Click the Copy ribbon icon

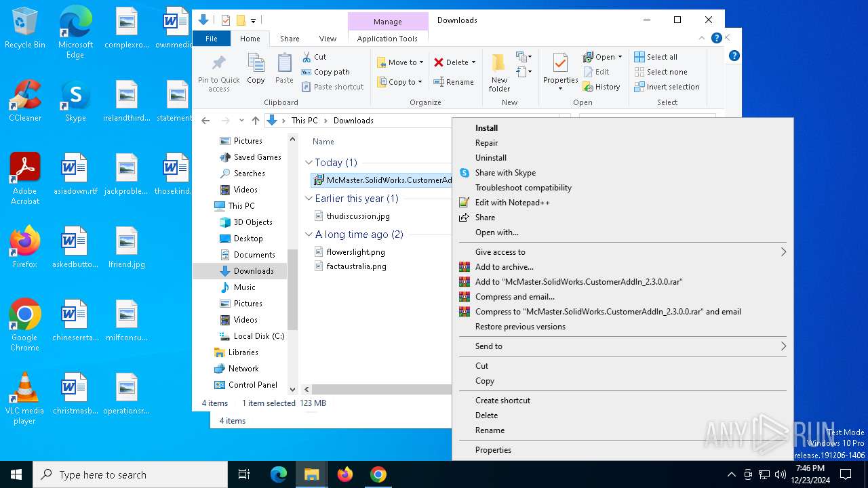(256, 69)
